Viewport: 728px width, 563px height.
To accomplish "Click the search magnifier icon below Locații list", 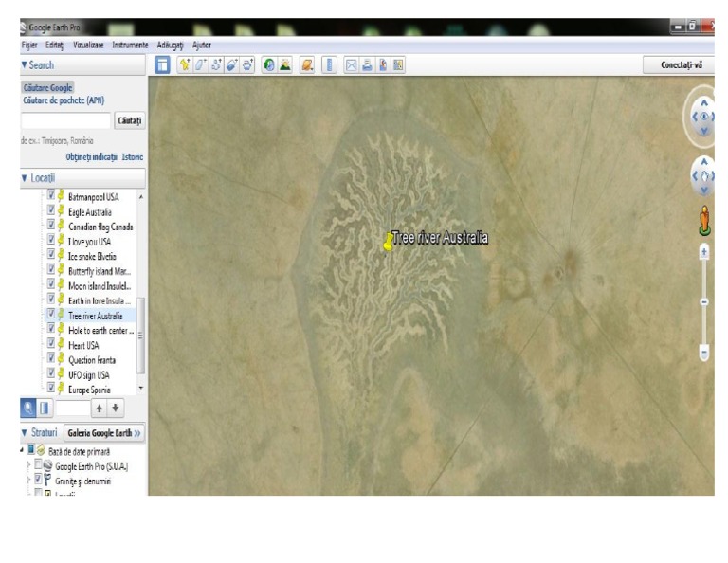I will 28,408.
